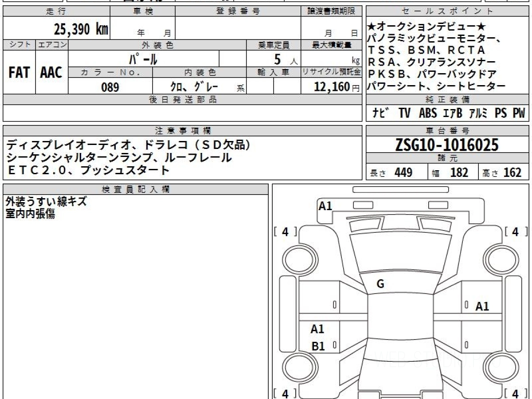
Task: Select the FAT shift type cell
Action: click(19, 73)
